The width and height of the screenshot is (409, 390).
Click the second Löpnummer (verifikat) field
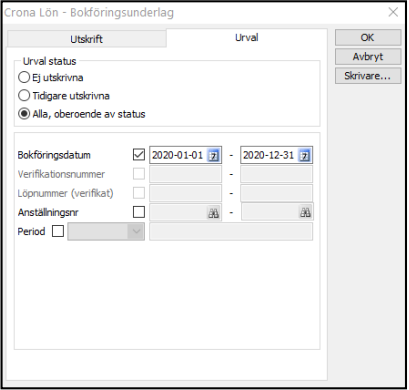[277, 193]
